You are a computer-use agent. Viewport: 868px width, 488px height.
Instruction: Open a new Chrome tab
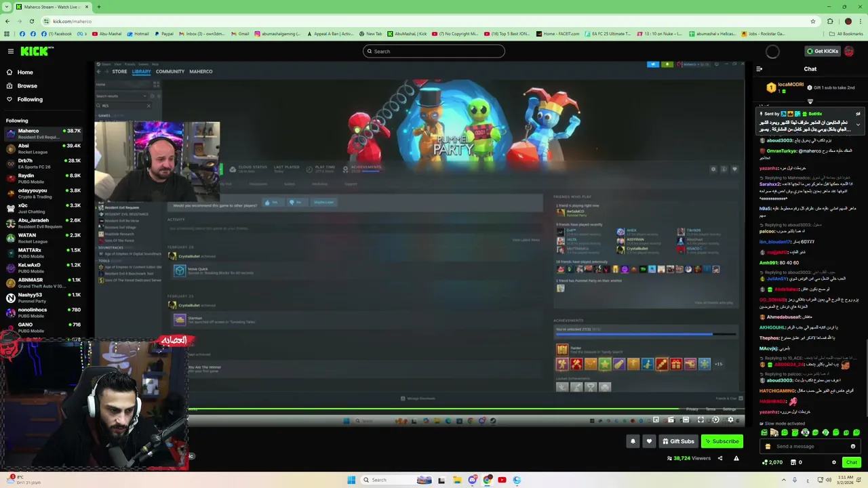coord(98,7)
